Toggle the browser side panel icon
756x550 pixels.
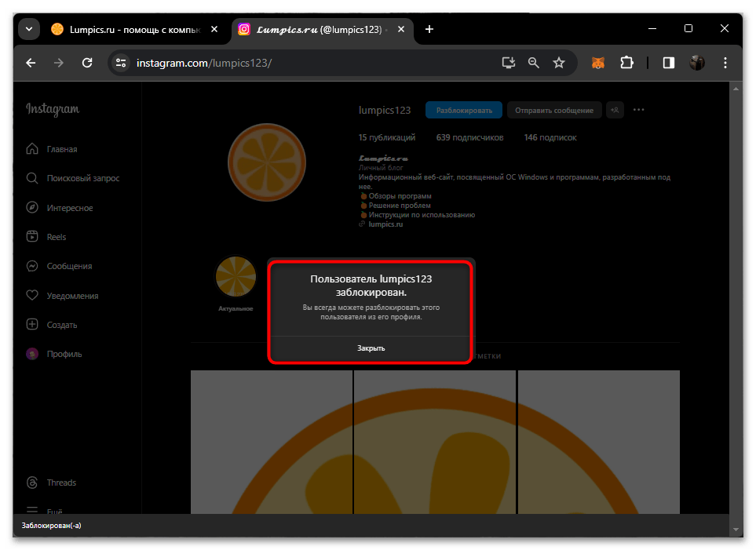[668, 63]
